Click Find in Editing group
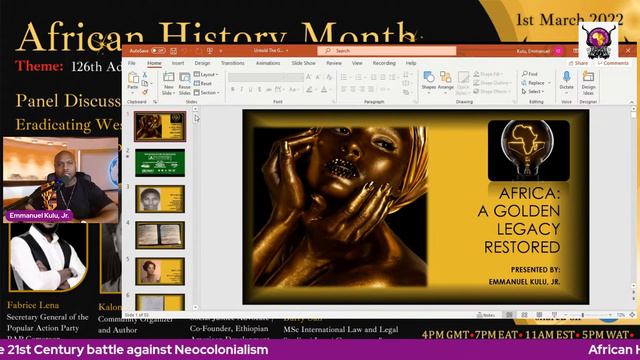The image size is (640, 360). coord(530,74)
